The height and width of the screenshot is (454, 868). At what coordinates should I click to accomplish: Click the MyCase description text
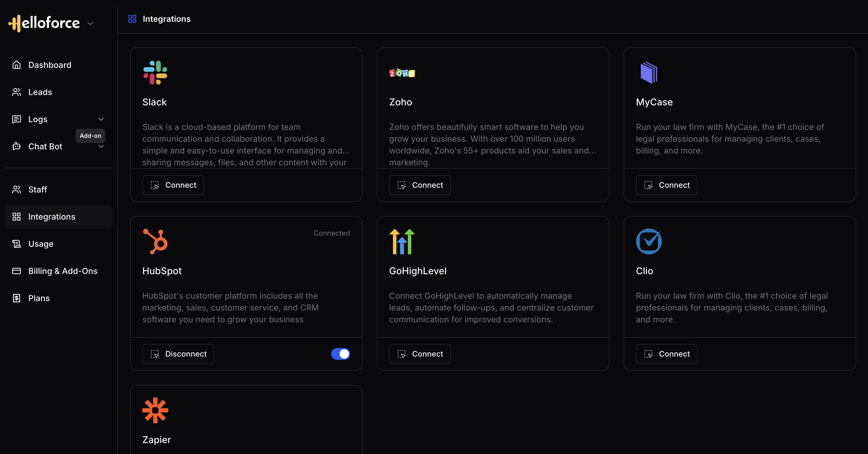[730, 139]
